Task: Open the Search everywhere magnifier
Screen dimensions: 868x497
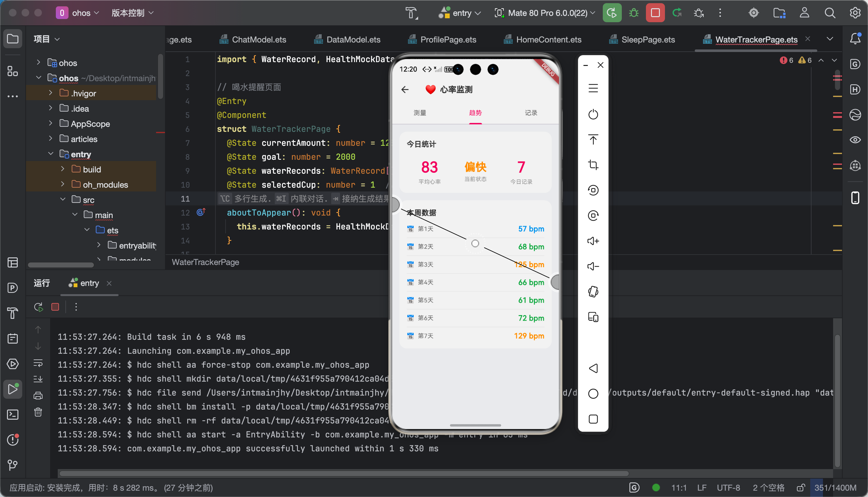Action: [830, 13]
